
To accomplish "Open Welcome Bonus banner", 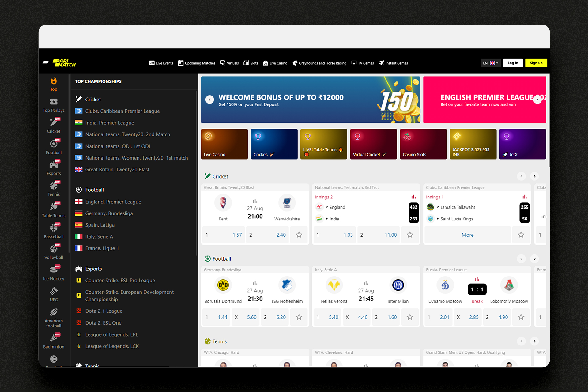I will point(311,100).
